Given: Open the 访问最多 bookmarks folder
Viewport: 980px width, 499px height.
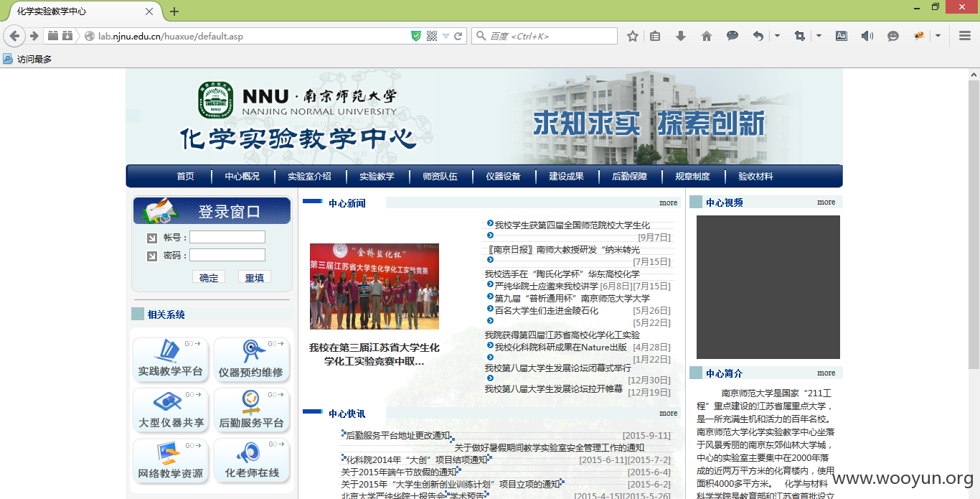Looking at the screenshot, I should [28, 59].
